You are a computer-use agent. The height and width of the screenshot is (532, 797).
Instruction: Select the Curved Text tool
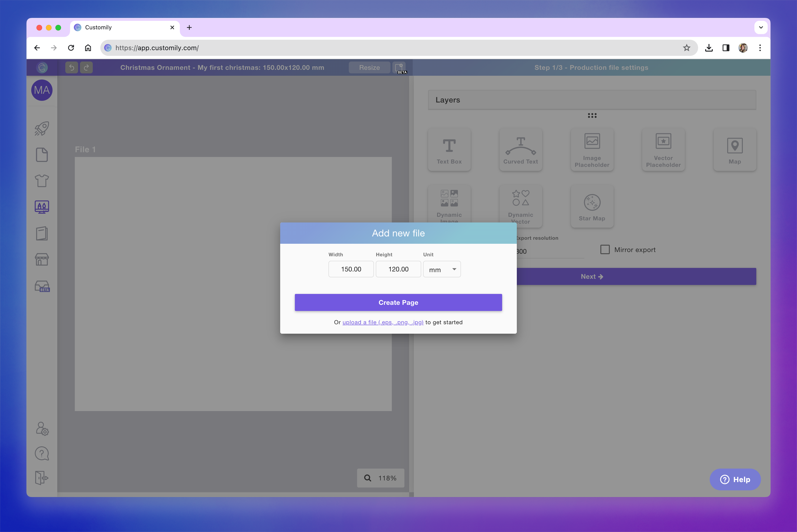[520, 149]
